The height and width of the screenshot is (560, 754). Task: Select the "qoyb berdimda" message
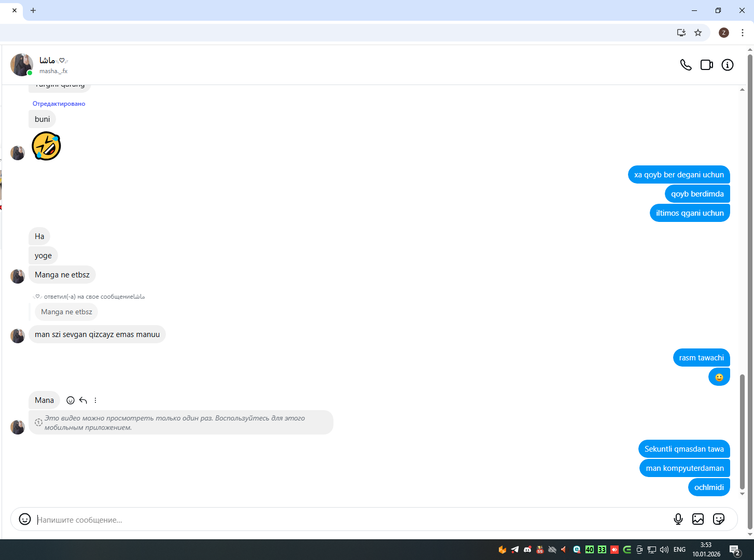697,194
